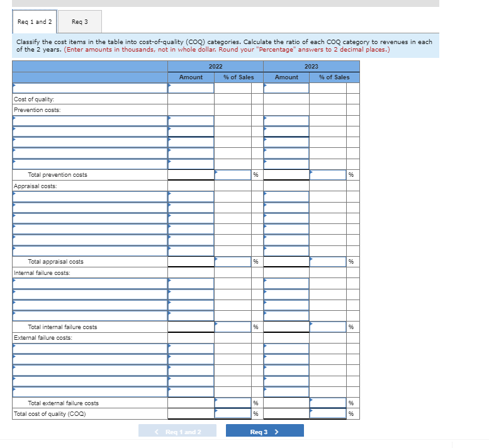This screenshot has width=489, height=448.
Task: Click the Amount header under 2023
Action: coord(286,77)
